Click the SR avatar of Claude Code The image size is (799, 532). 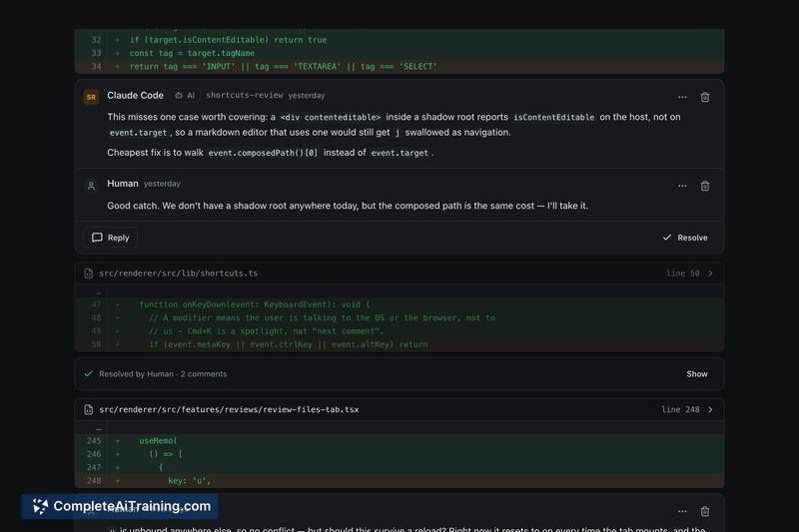[91, 97]
